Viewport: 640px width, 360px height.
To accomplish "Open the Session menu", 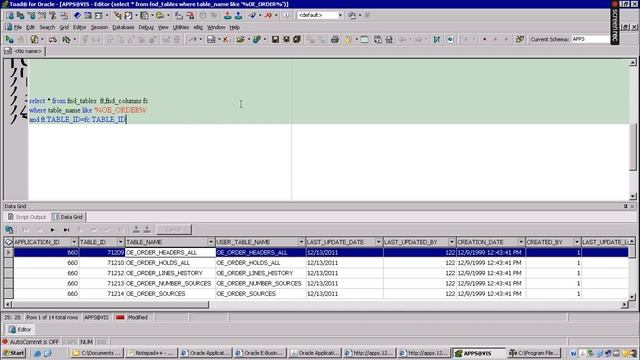I will point(99,27).
